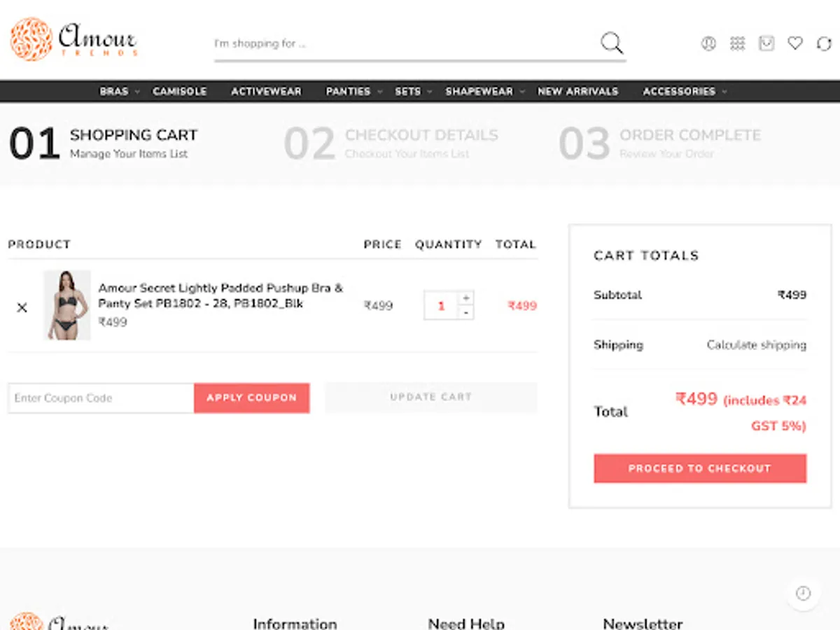Open the wishlist heart icon

click(795, 43)
